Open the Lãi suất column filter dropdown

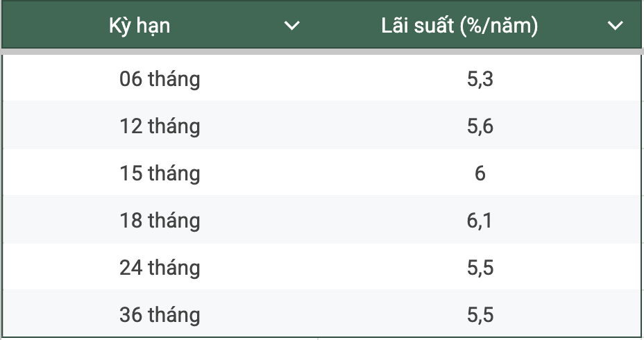[615, 26]
